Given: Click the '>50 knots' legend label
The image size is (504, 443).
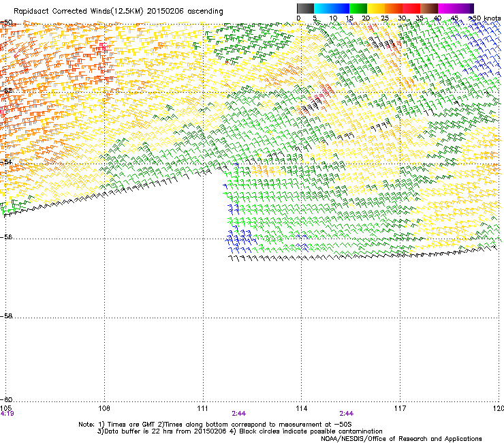Looking at the screenshot, I should 484,18.
